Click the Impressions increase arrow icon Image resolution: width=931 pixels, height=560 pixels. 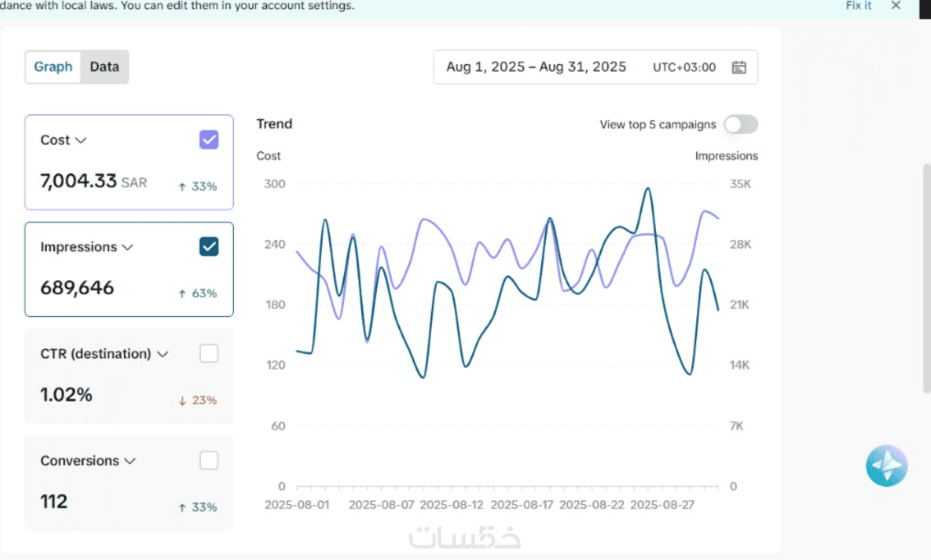(183, 294)
